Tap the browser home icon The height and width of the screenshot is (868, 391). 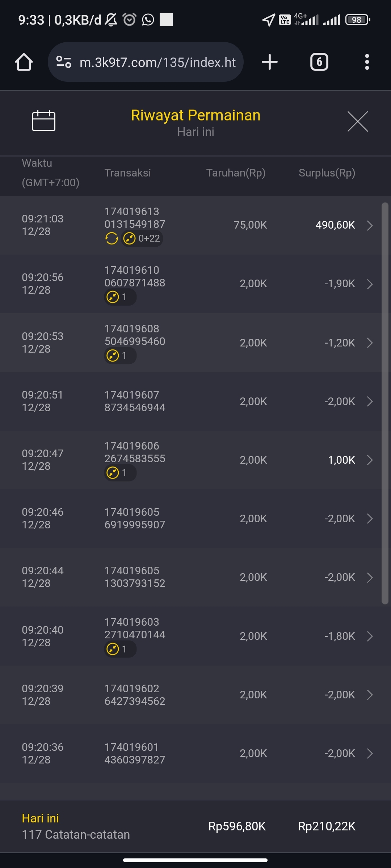[24, 62]
